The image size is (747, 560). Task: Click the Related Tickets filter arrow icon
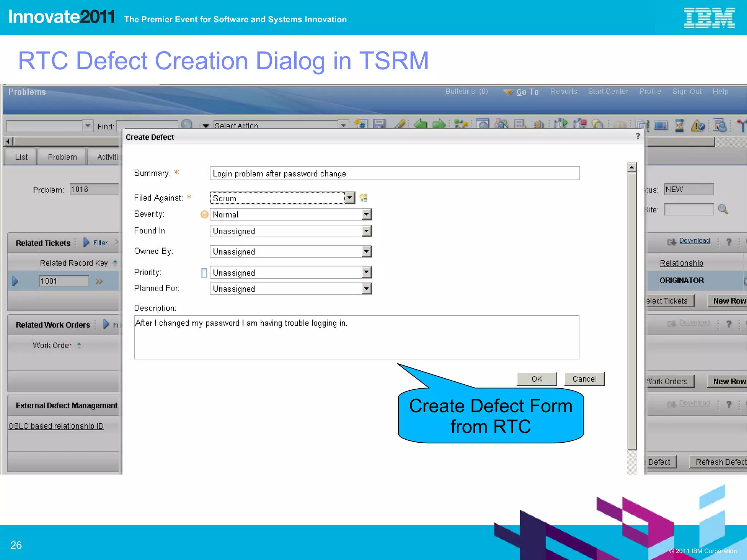coord(86,242)
